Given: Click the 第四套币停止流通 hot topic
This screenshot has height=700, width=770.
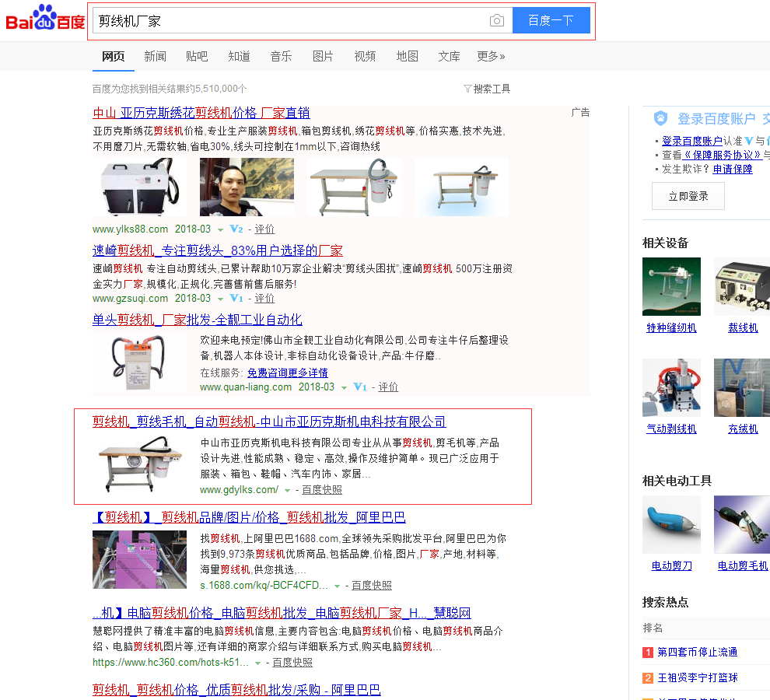Looking at the screenshot, I should pyautogui.click(x=697, y=652).
